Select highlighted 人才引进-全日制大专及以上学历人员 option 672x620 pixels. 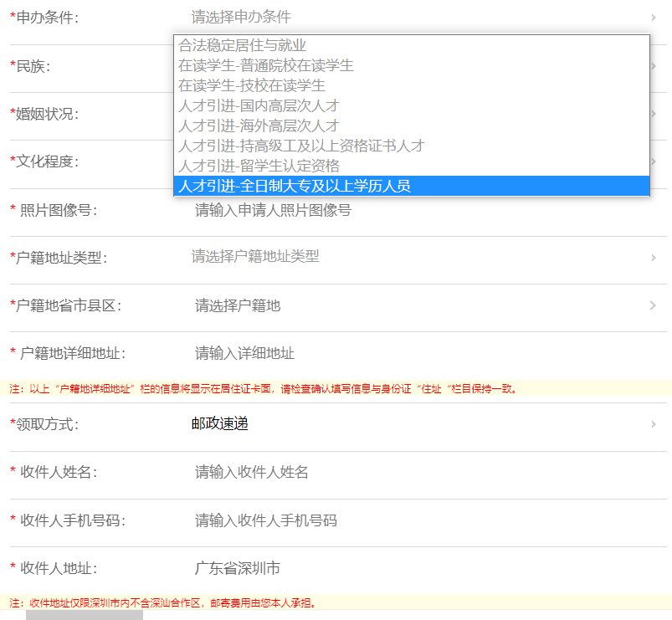[x=412, y=186]
